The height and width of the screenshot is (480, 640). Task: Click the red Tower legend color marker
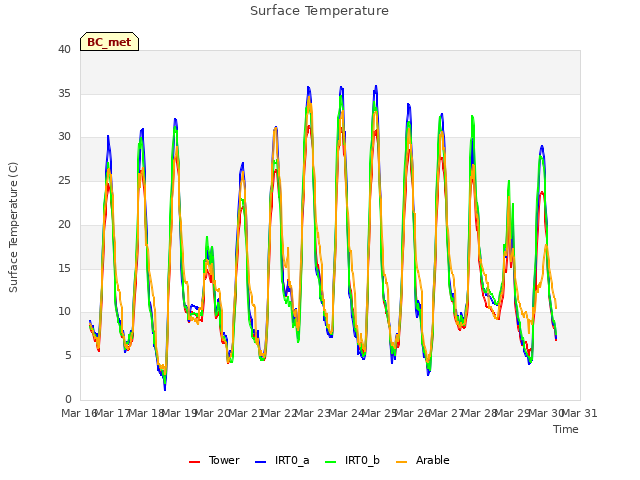pyautogui.click(x=195, y=462)
